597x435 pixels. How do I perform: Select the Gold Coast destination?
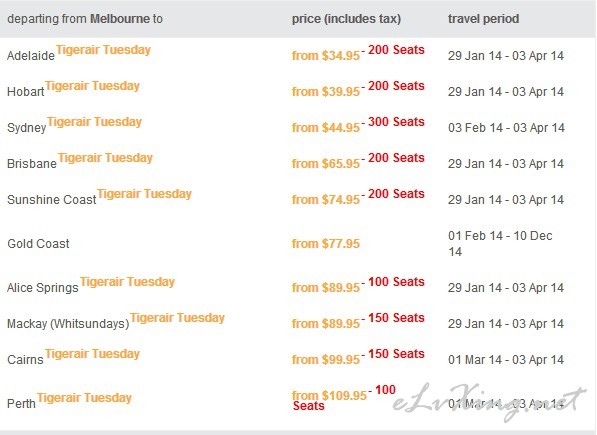click(38, 244)
